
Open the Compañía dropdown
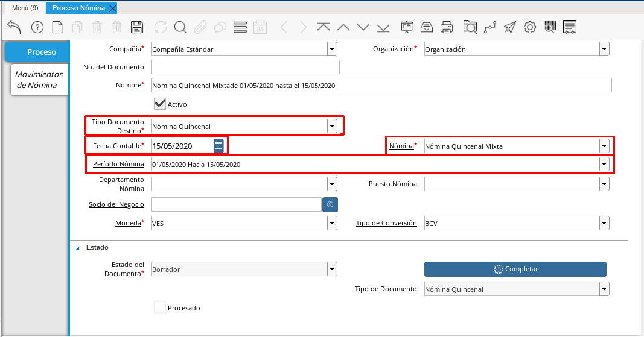(x=333, y=49)
